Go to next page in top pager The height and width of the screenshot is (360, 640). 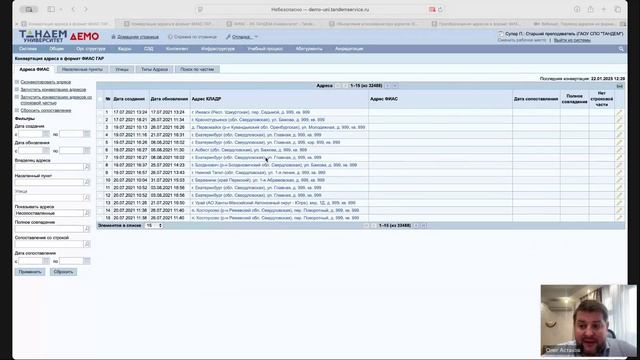click(x=387, y=86)
